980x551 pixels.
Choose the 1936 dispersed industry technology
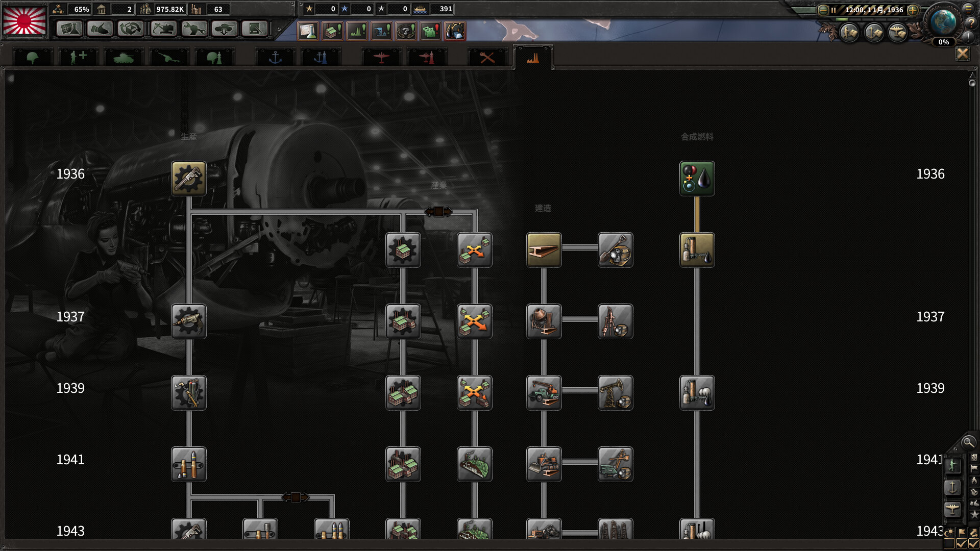[x=474, y=250]
